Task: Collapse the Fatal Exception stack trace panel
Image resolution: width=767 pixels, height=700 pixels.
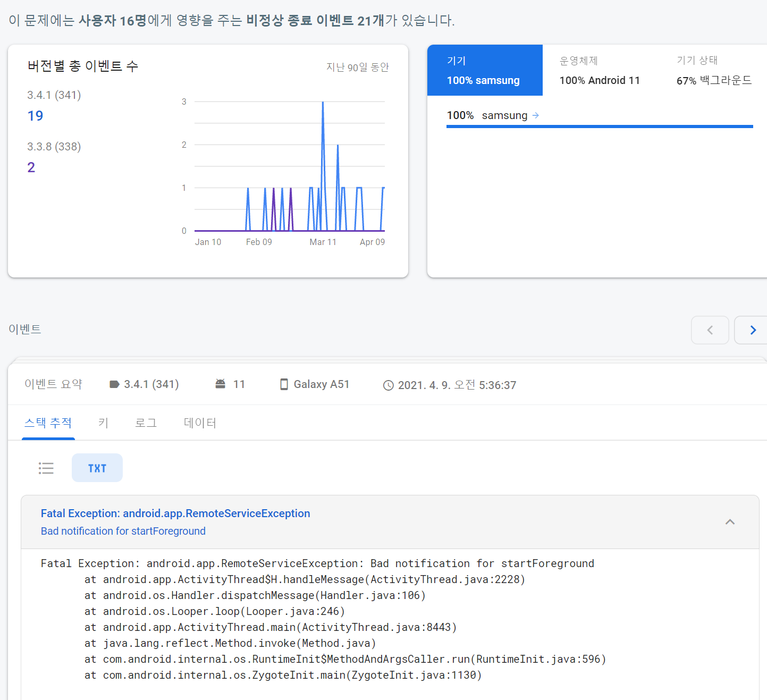Action: pos(730,522)
